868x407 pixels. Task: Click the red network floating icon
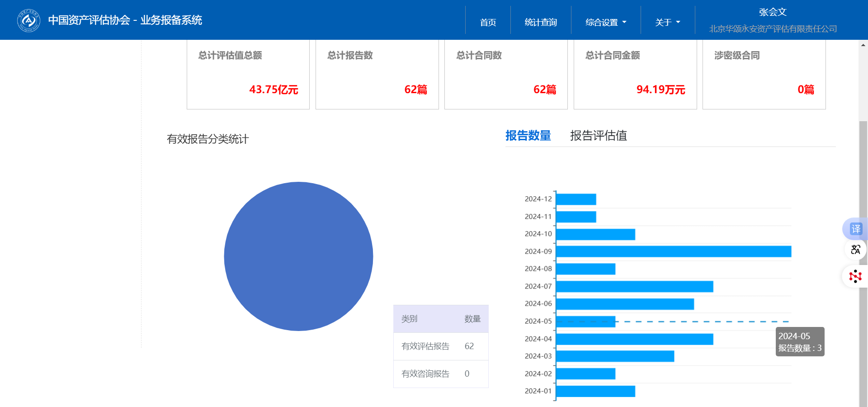pyautogui.click(x=855, y=276)
